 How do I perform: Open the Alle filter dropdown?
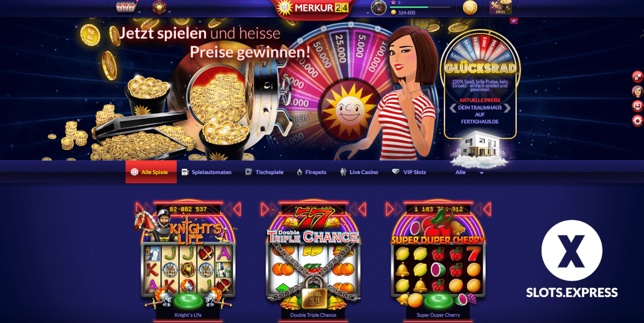click(469, 173)
